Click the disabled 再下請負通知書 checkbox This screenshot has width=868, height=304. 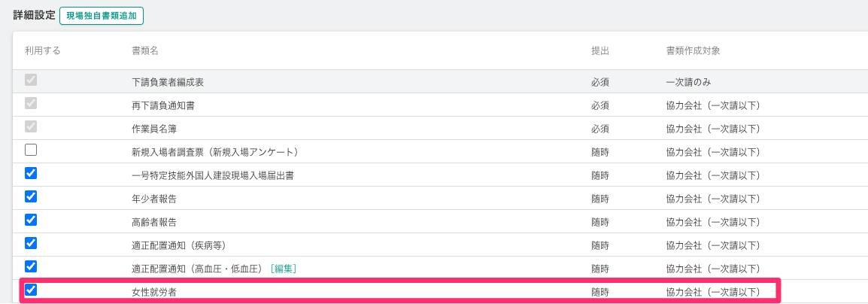(x=31, y=103)
